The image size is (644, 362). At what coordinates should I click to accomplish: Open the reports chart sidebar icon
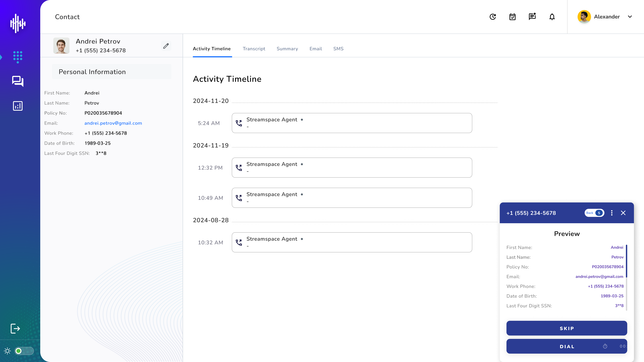(18, 106)
